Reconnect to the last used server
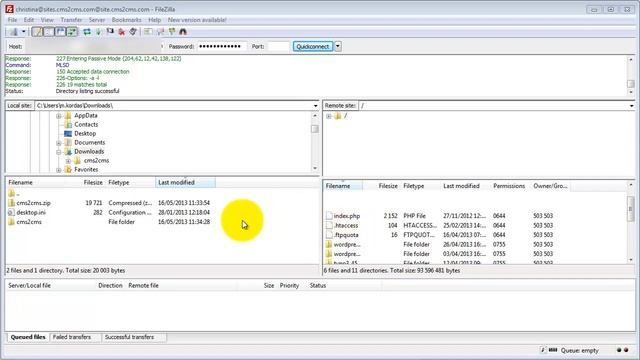Screen dimensions: 640x360 tap(133, 32)
